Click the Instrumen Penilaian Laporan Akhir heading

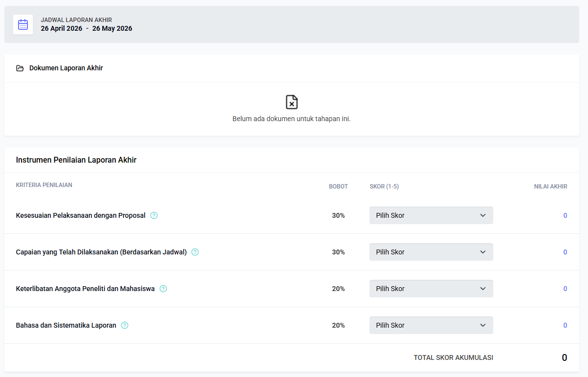coord(76,160)
